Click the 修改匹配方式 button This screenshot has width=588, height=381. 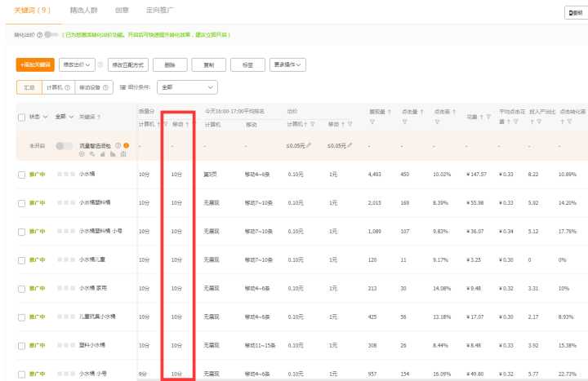(128, 64)
